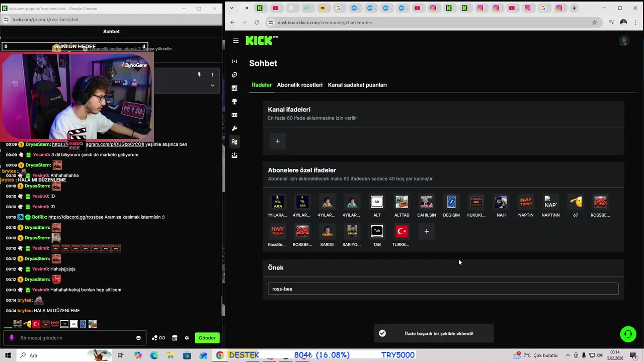Go to the Kick logo home

pyautogui.click(x=262, y=41)
